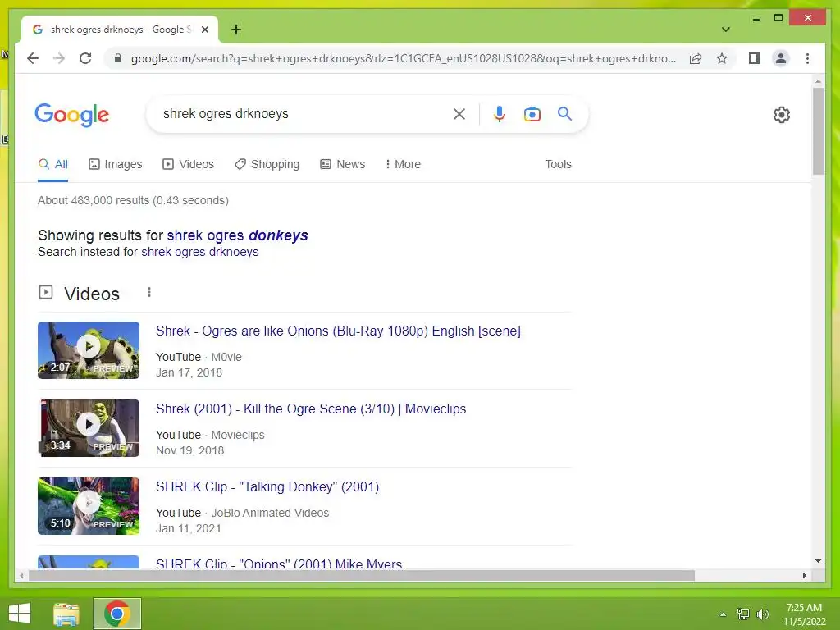Click the browser forward arrow

[59, 58]
